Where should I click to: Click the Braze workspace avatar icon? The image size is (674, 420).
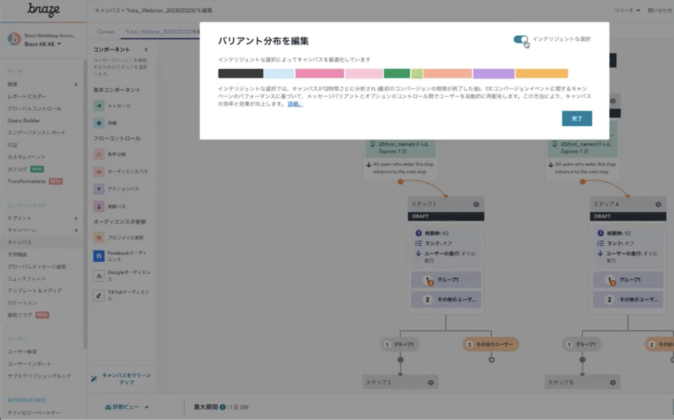14,40
